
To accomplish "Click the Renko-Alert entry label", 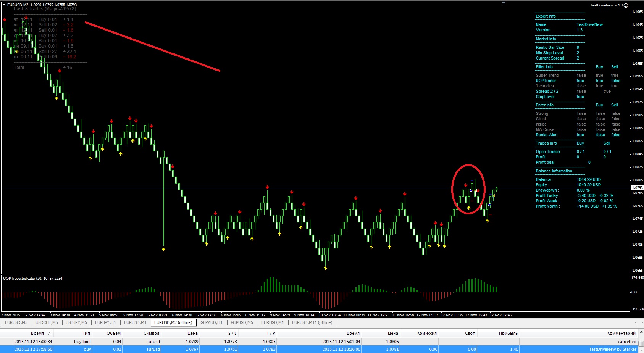I will [x=547, y=135].
